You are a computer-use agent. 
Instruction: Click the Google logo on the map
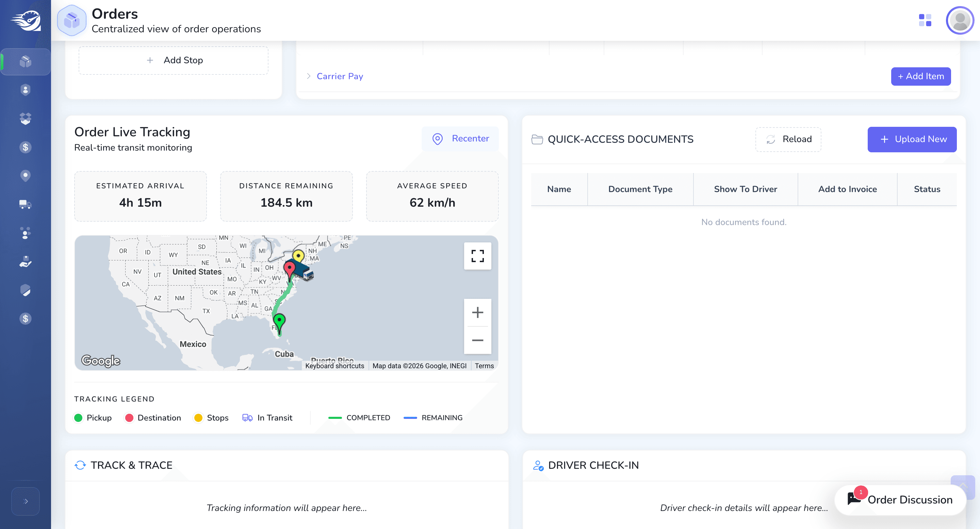coord(101,360)
